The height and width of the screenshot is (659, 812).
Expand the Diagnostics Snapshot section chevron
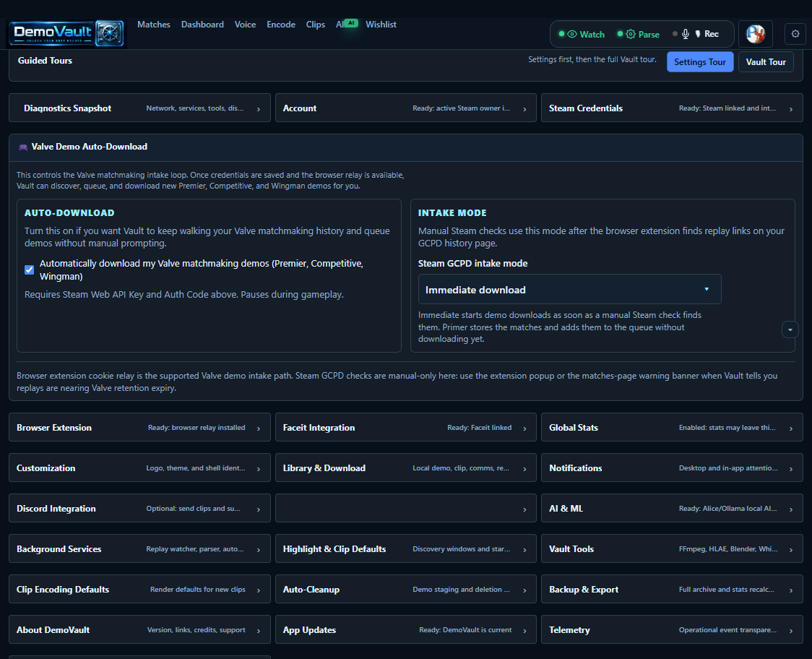click(x=259, y=109)
